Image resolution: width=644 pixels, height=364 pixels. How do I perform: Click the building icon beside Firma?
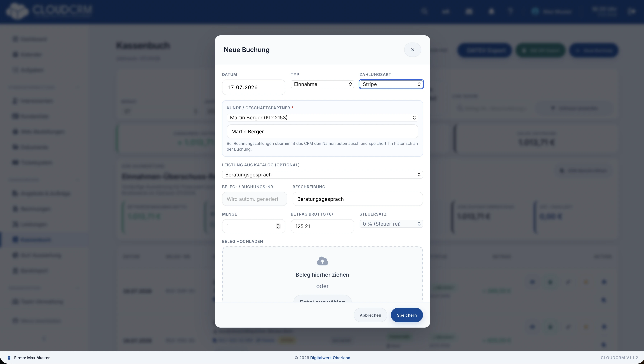(x=9, y=358)
